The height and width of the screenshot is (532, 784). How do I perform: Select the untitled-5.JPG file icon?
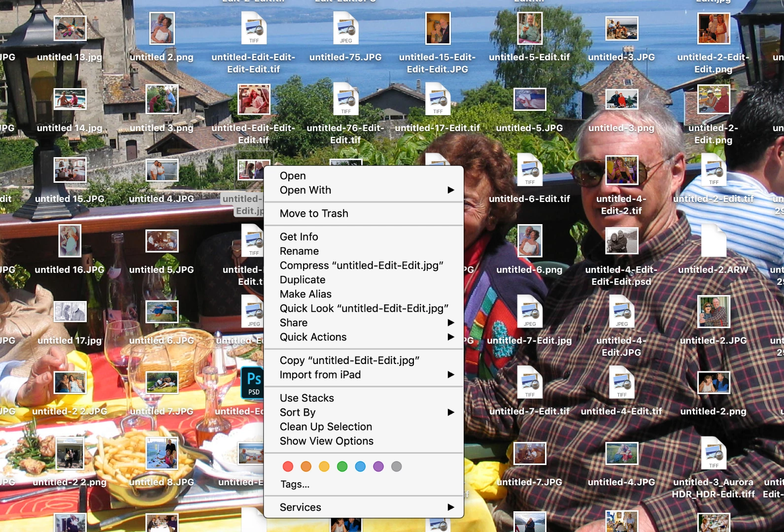point(530,99)
